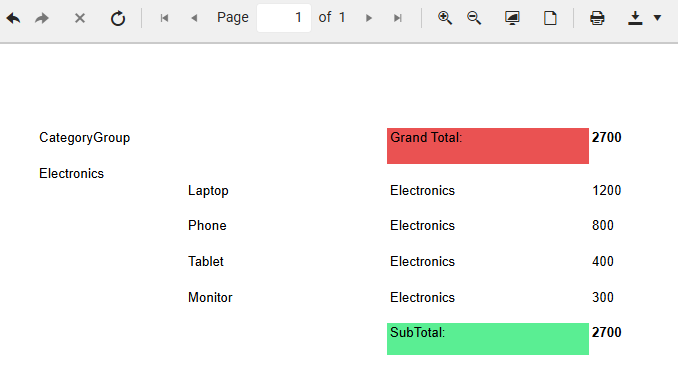
Task: Click the Laptop amount 1200
Action: click(607, 190)
